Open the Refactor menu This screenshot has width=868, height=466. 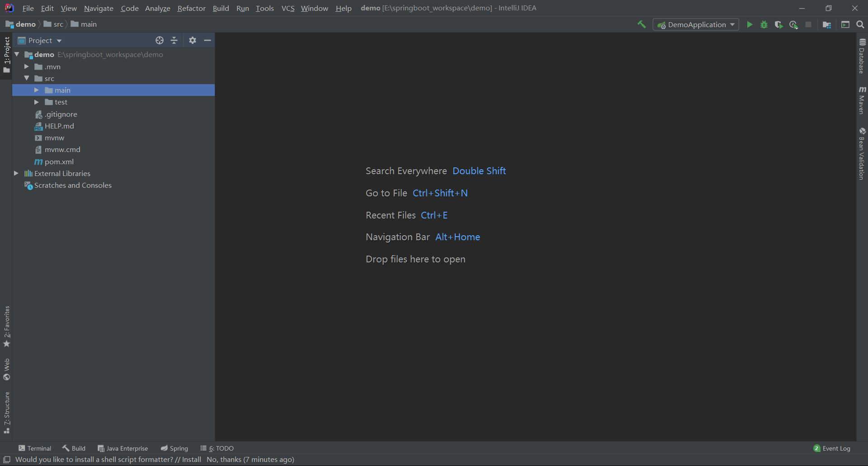click(191, 8)
